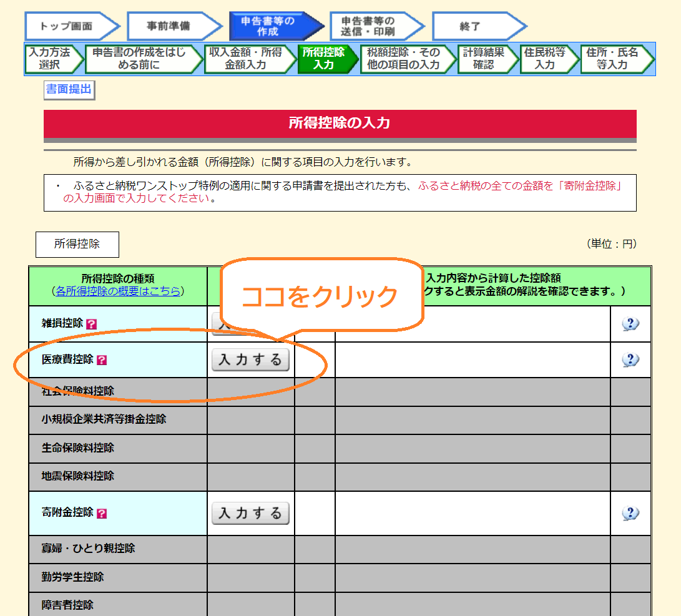
Task: Click the 書面提出 button
Action: (69, 90)
